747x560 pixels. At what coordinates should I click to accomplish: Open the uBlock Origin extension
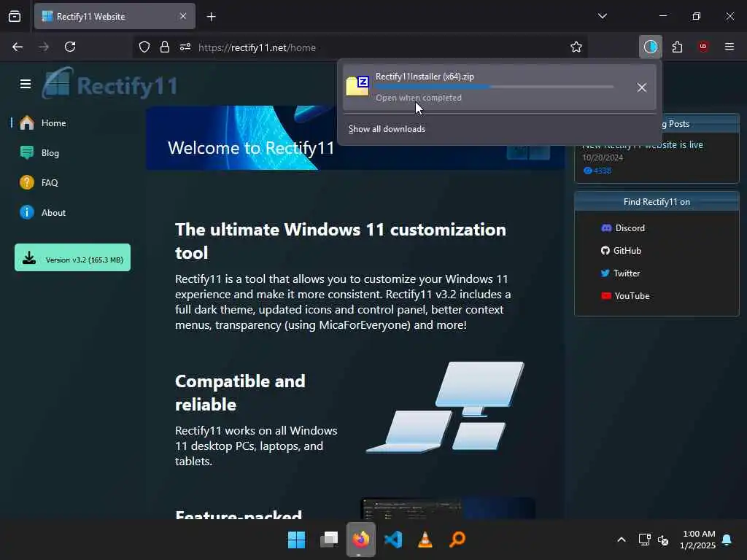coord(703,47)
